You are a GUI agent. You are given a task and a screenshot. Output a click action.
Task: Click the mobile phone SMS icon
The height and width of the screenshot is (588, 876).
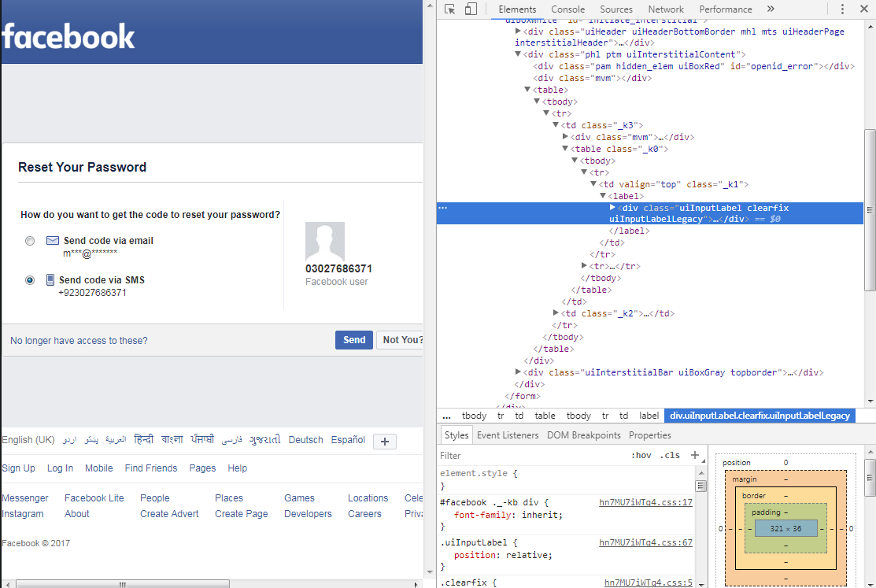(50, 279)
